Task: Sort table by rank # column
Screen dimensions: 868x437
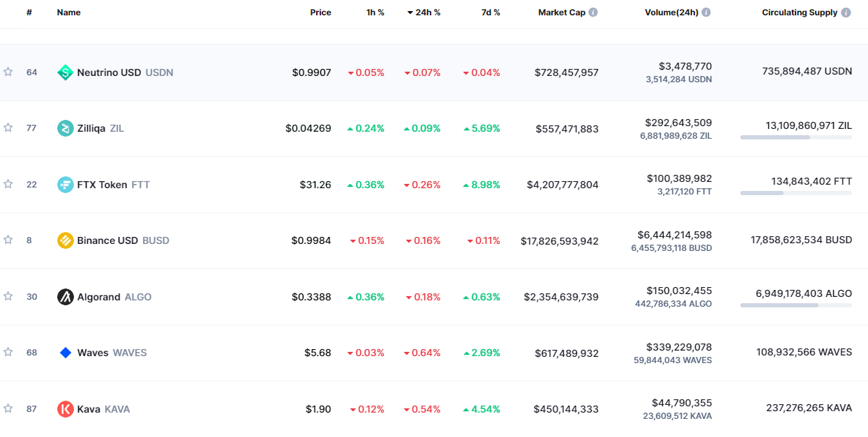Action: tap(29, 13)
